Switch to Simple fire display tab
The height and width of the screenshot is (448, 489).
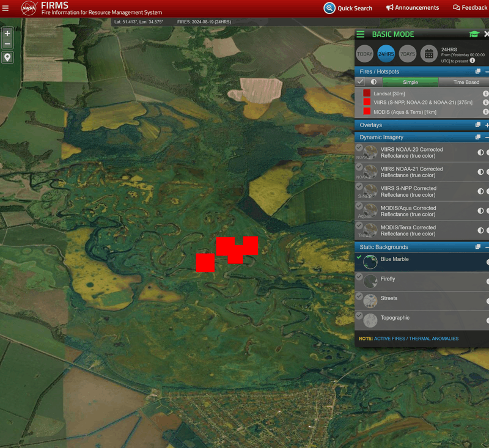(x=410, y=83)
